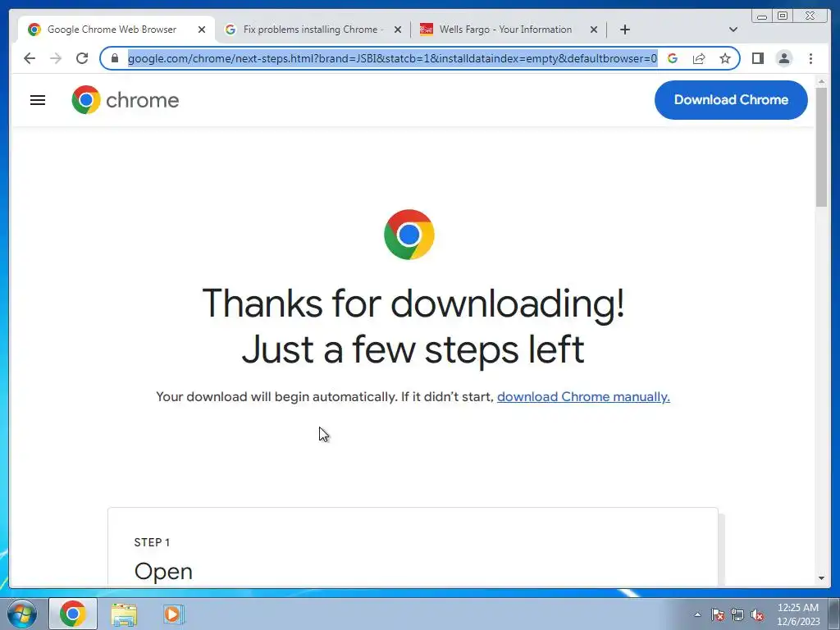Click the network tray icon
840x630 pixels.
737,614
